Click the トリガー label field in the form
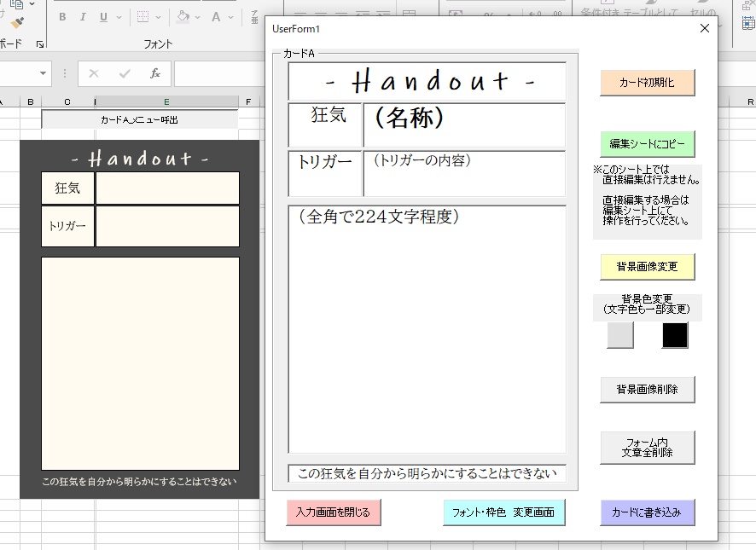This screenshot has width=756, height=550. 325,174
